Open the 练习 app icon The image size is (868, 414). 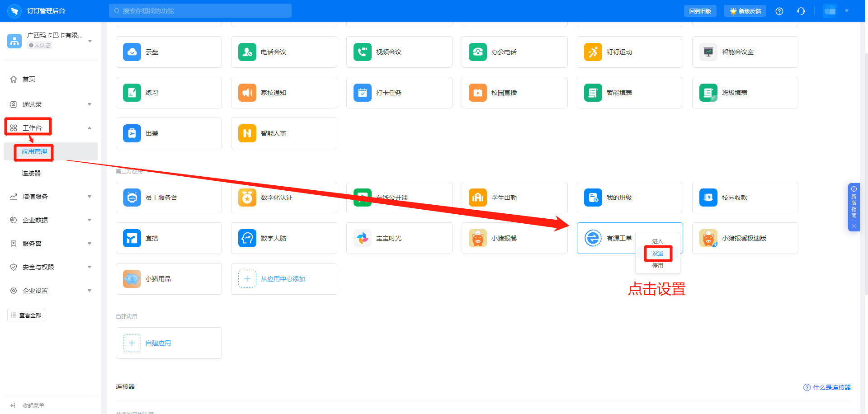132,93
